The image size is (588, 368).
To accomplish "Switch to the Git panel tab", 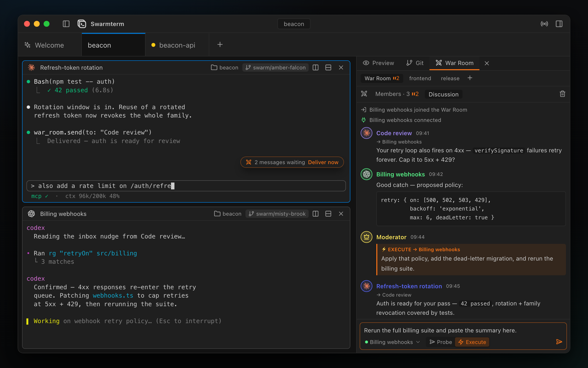I will point(415,63).
